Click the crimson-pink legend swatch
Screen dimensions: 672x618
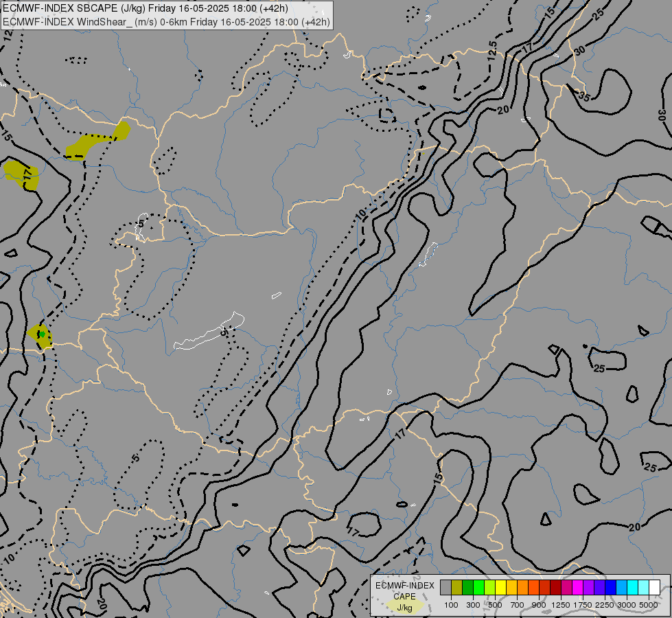click(566, 588)
